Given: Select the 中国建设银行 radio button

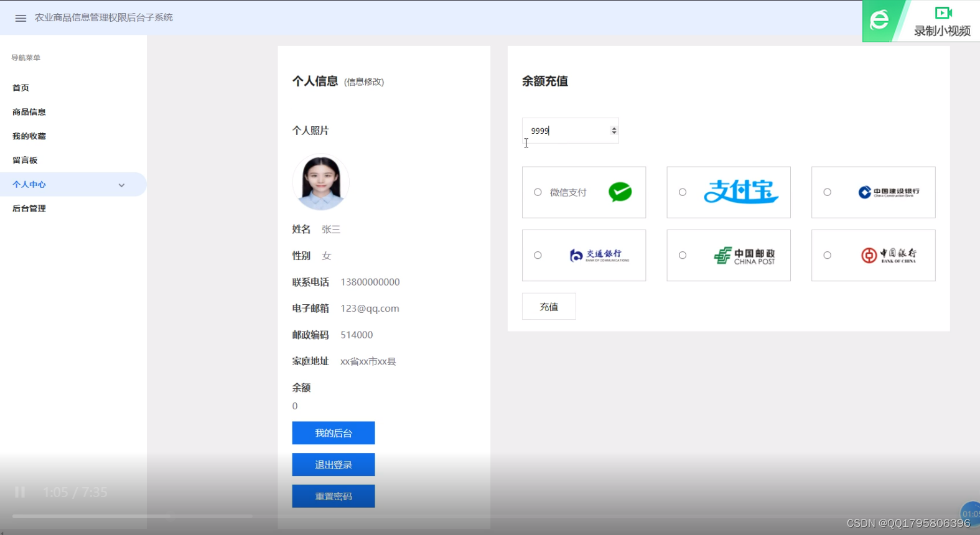Looking at the screenshot, I should coord(827,192).
